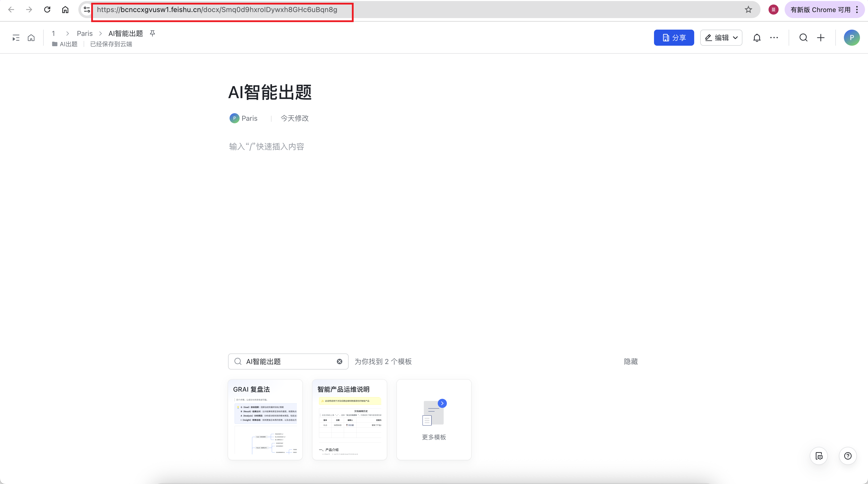Image resolution: width=868 pixels, height=484 pixels.
Task: Open notifications bell icon
Action: pos(757,38)
